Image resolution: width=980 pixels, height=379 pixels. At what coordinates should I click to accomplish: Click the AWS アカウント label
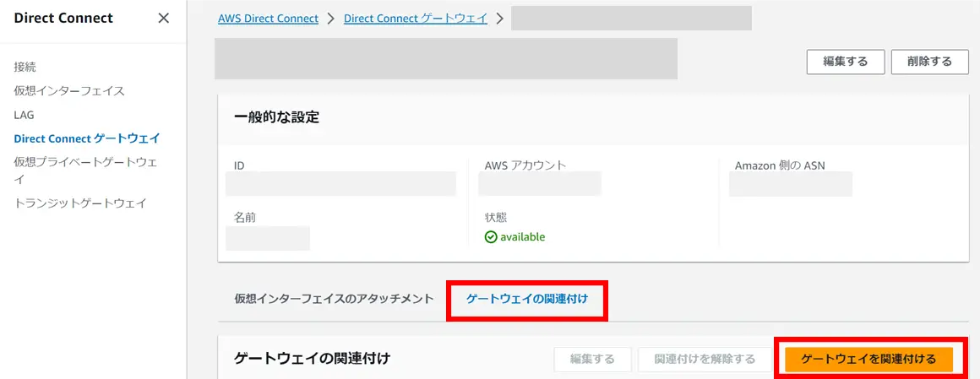[x=525, y=165]
